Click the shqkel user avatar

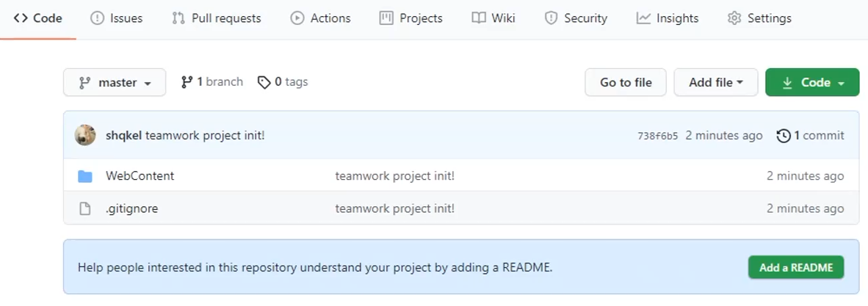coord(85,135)
